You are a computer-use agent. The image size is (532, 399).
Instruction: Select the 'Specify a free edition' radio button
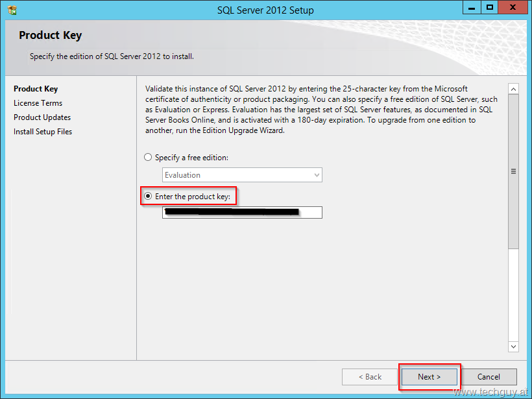tap(148, 158)
